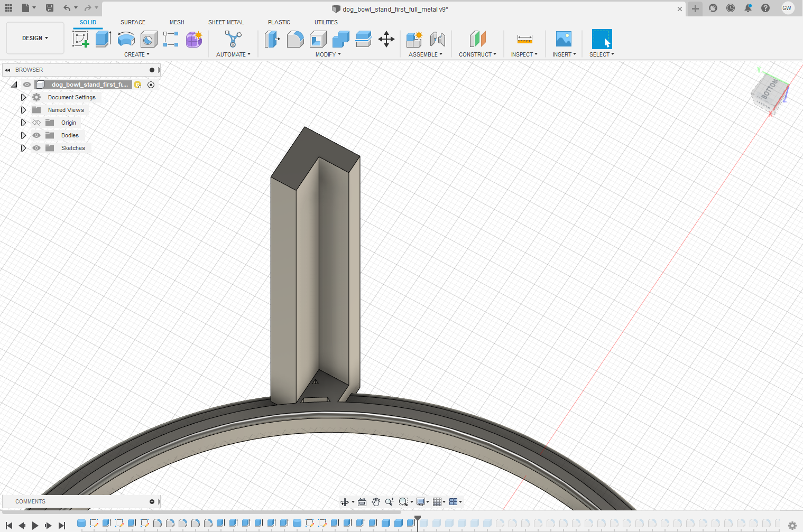The width and height of the screenshot is (803, 532).
Task: Open the CONSTRUCT dropdown menu
Action: (477, 54)
